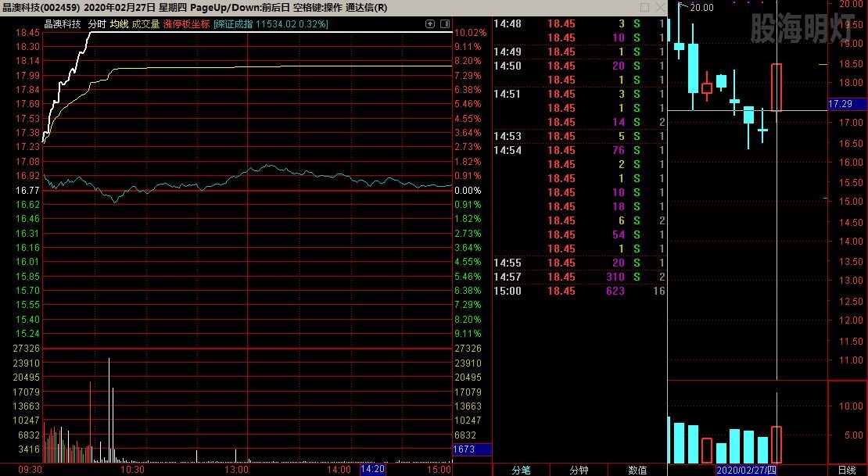Click the 2020/02/27/四 date marker
This screenshot has height=476, width=868.
747,471
